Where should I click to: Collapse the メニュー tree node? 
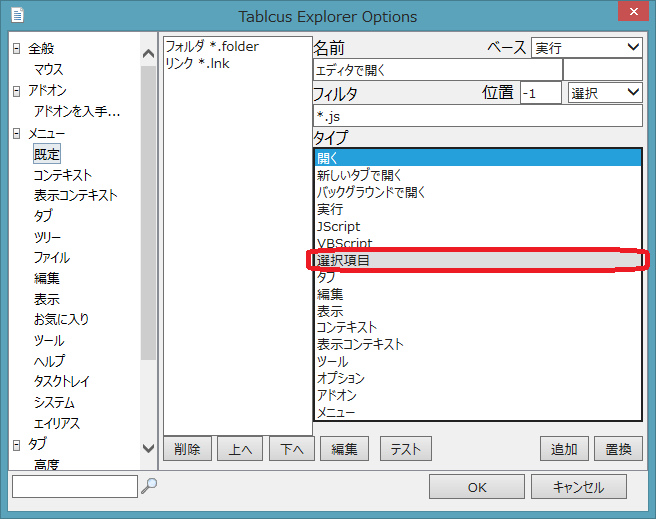(16, 133)
